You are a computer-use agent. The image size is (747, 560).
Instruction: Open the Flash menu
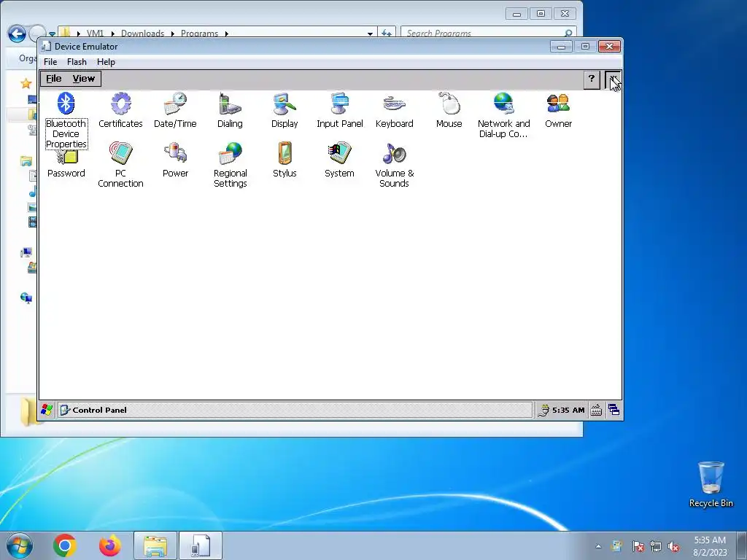pos(77,62)
